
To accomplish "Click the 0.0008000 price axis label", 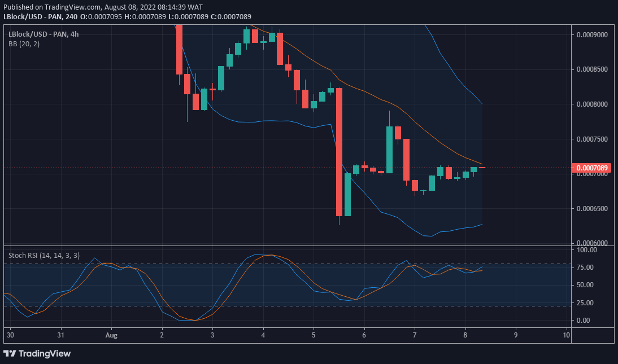I will click(x=592, y=104).
